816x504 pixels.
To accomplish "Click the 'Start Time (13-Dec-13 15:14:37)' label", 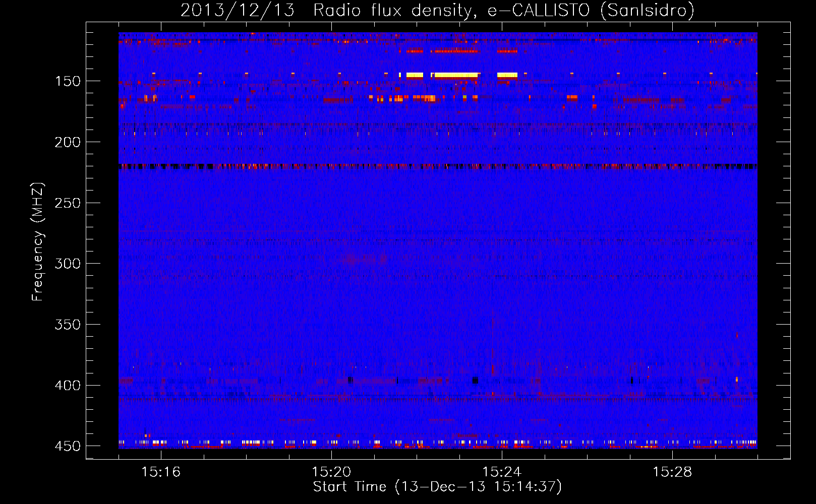I will 437,487.
